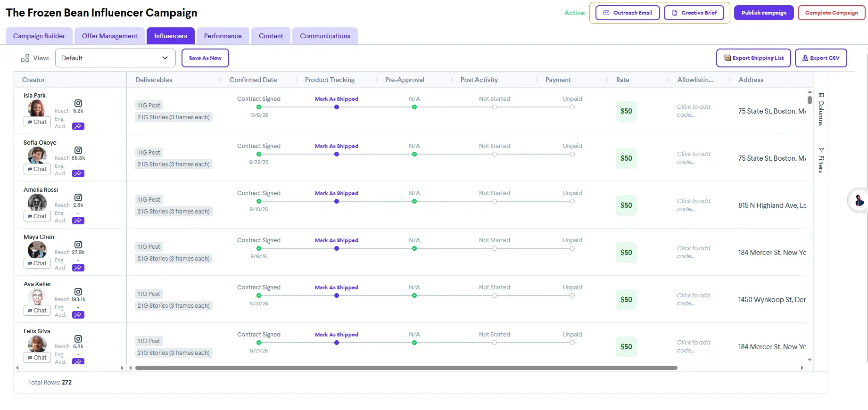Viewport: 868px width, 410px height.
Task: Click Complete Campaign button
Action: click(x=831, y=13)
